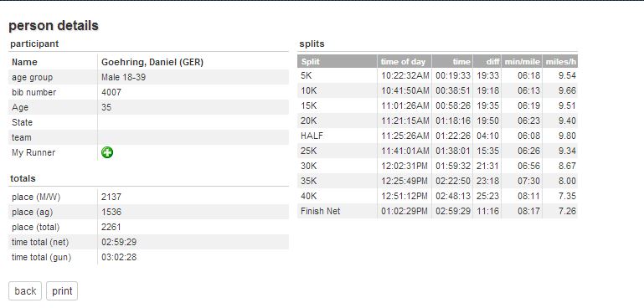The height and width of the screenshot is (308, 644).
Task: Select the runner name Goehring, Daniel (GER)
Action: [x=152, y=63]
